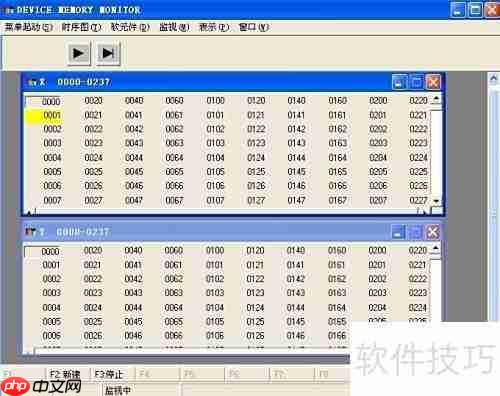Click the X window title bar icon

point(32,82)
